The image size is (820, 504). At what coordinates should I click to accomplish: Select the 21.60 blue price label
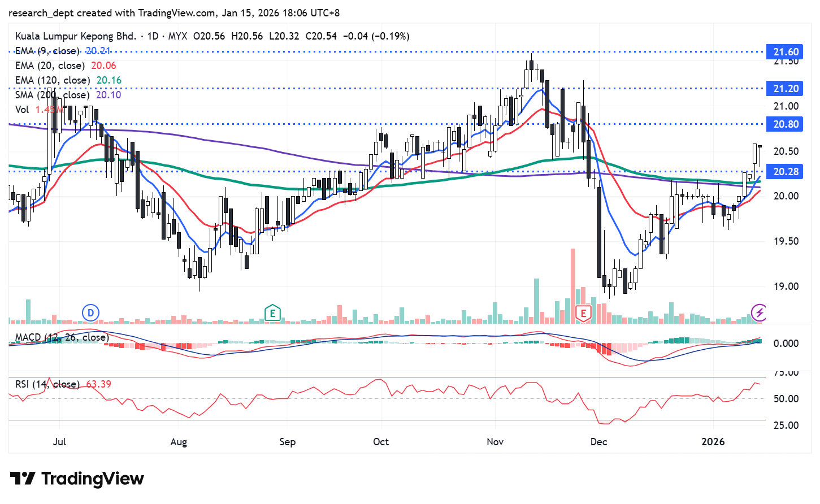(x=785, y=52)
